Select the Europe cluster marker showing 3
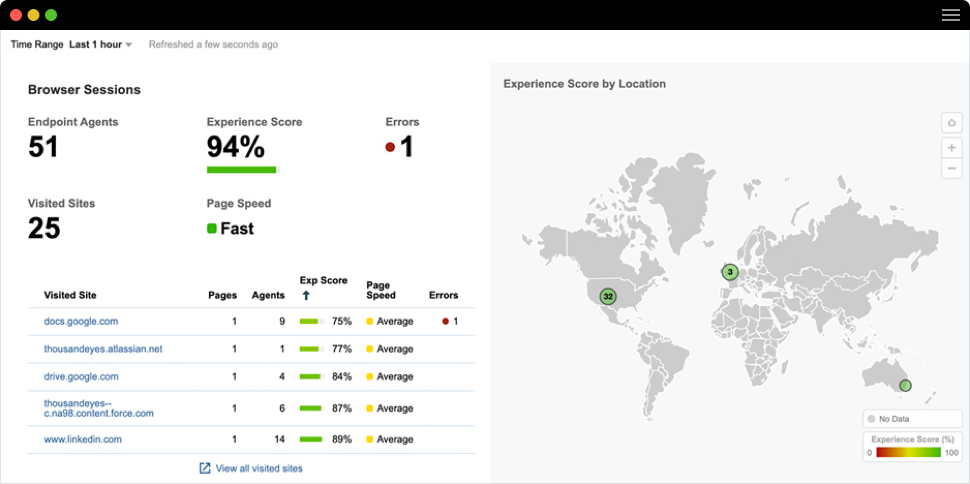 pos(730,272)
